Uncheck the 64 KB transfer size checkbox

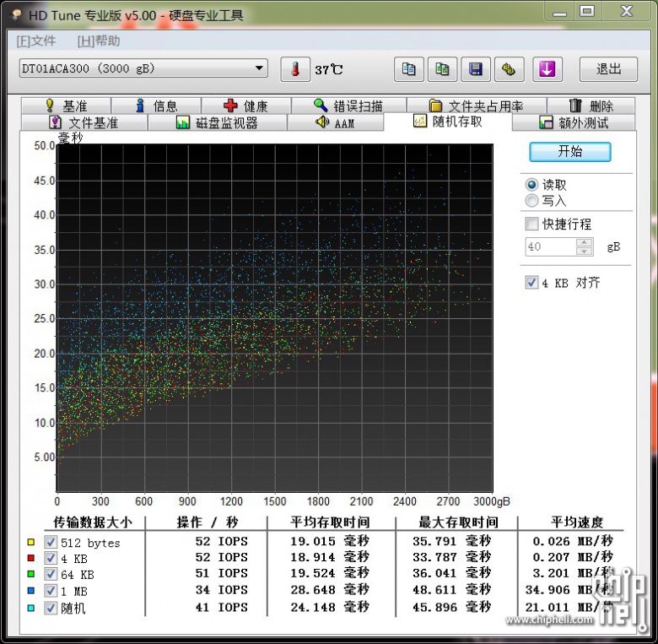pos(51,574)
